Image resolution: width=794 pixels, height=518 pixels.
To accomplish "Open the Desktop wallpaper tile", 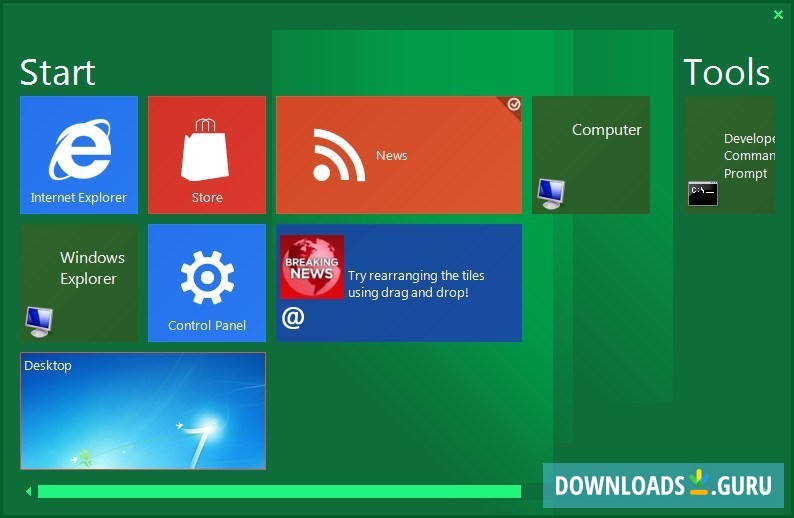I will [x=143, y=411].
